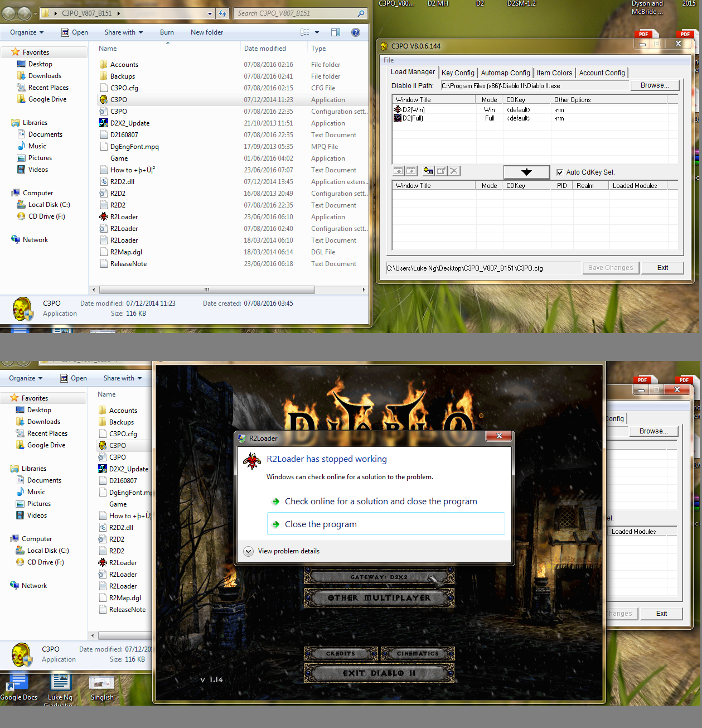Open the address bar history dropdown arrow
This screenshot has height=728, width=702.
(210, 13)
